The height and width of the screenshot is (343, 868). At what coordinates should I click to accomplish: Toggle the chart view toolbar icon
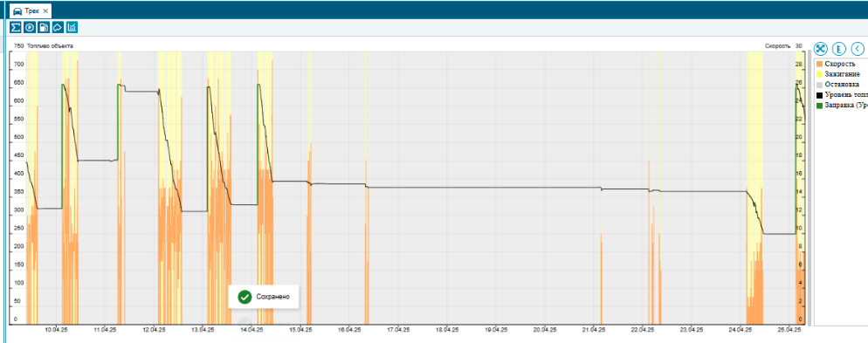(72, 27)
